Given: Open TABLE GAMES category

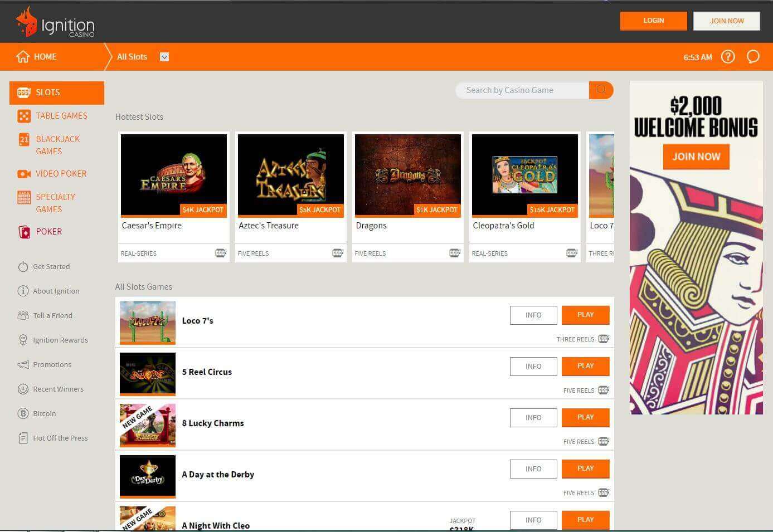Looking at the screenshot, I should click(x=62, y=116).
